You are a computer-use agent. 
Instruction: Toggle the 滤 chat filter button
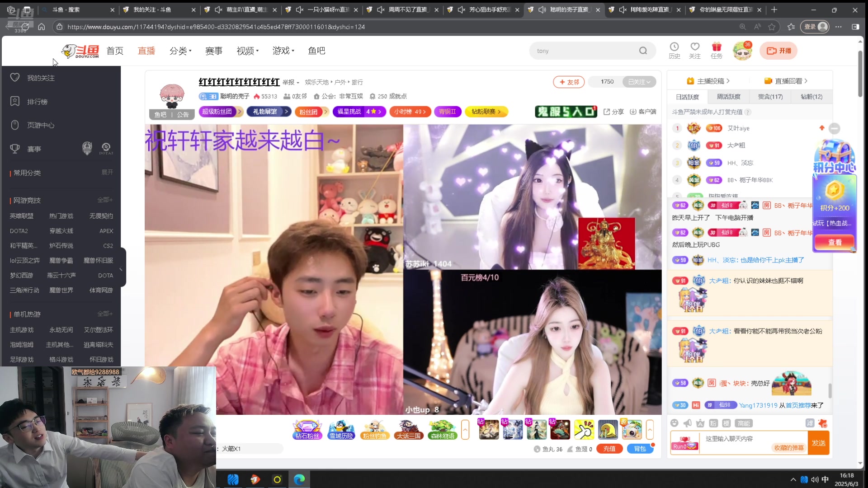point(810,423)
